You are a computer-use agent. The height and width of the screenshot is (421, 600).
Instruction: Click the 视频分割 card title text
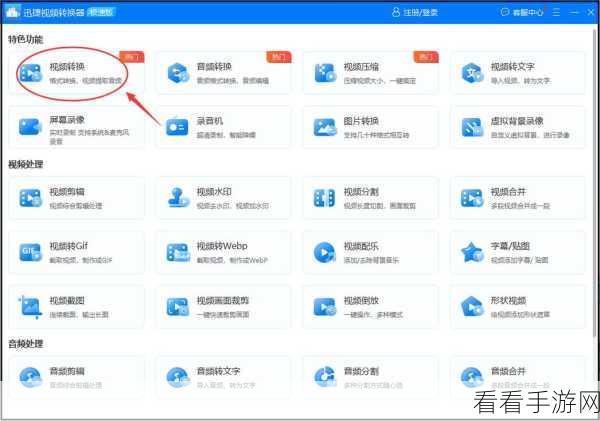point(361,192)
